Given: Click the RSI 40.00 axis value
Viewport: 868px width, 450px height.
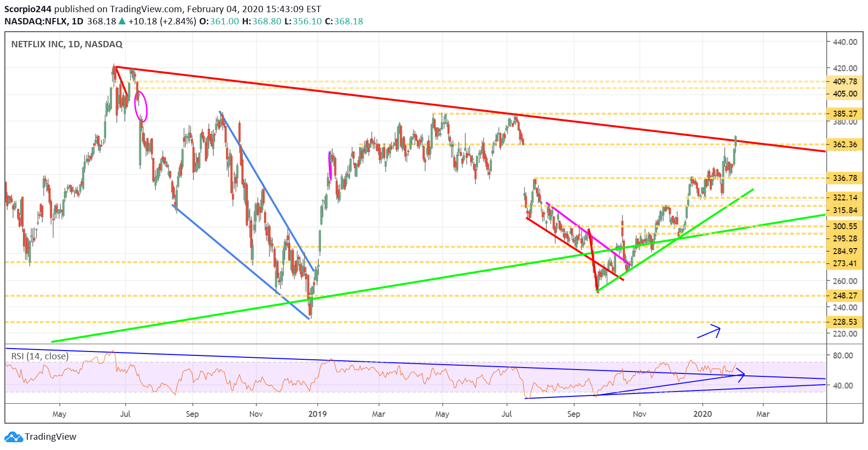Looking at the screenshot, I should click(843, 386).
